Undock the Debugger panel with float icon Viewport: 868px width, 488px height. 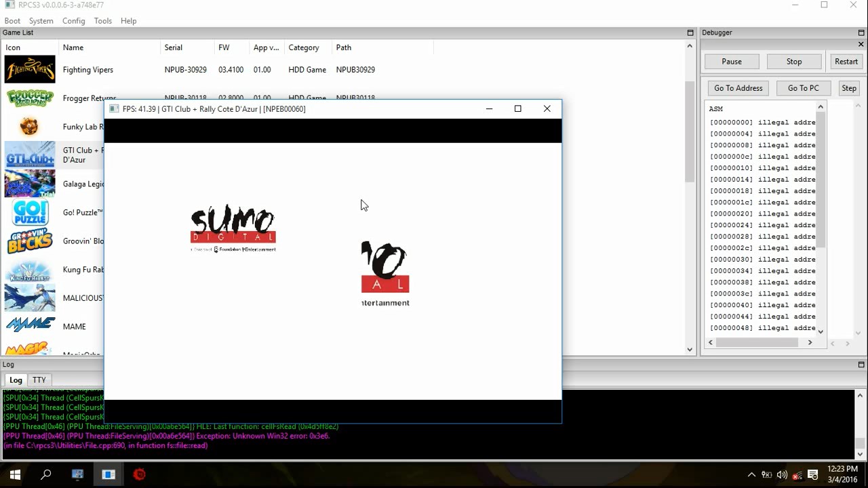pos(861,33)
